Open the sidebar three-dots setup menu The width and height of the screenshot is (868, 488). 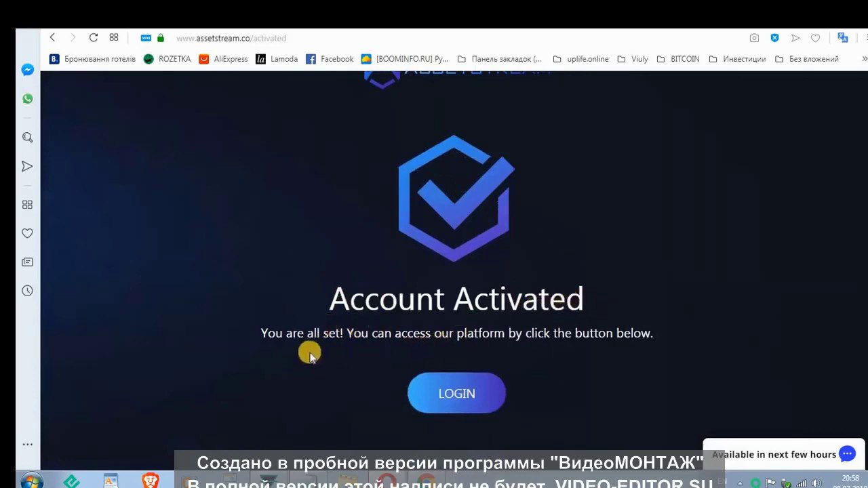[27, 445]
